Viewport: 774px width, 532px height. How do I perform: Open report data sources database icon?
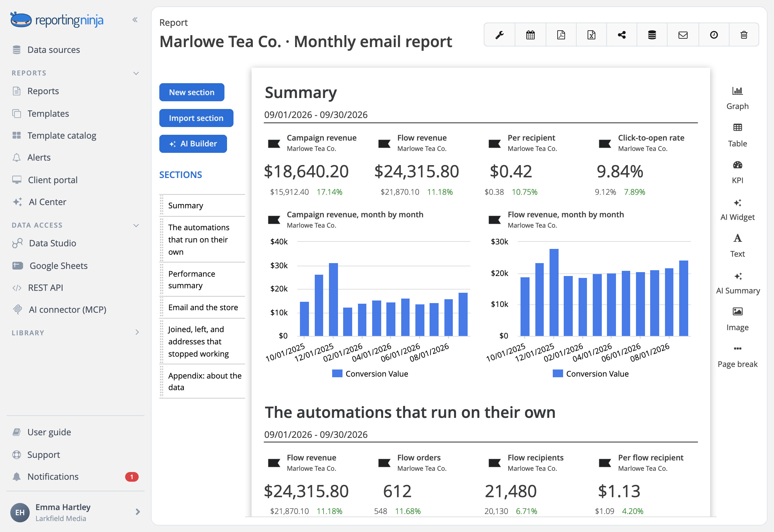click(x=652, y=35)
